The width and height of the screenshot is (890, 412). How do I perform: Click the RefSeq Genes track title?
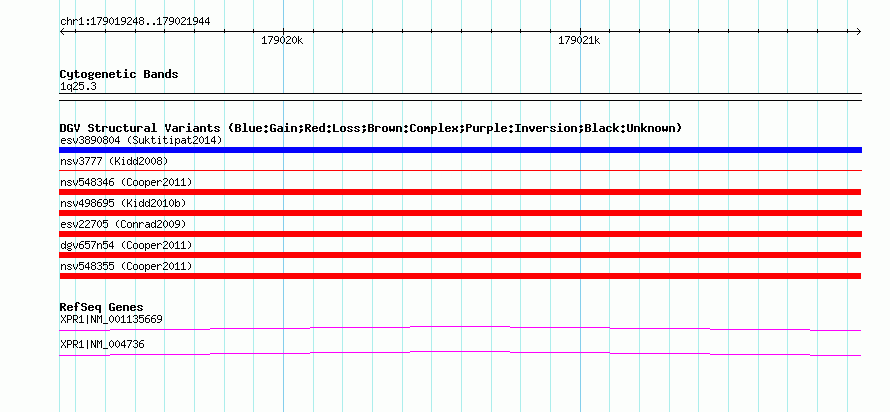pyautogui.click(x=102, y=307)
